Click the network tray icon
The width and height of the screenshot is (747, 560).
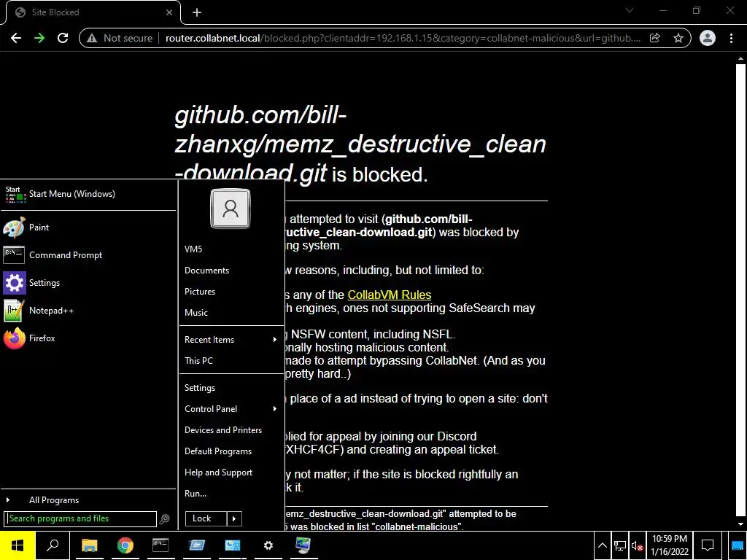tap(620, 545)
